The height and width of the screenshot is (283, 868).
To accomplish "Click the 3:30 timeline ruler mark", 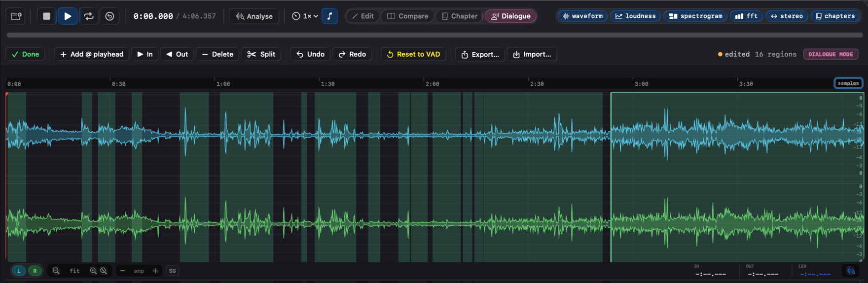I will click(746, 84).
